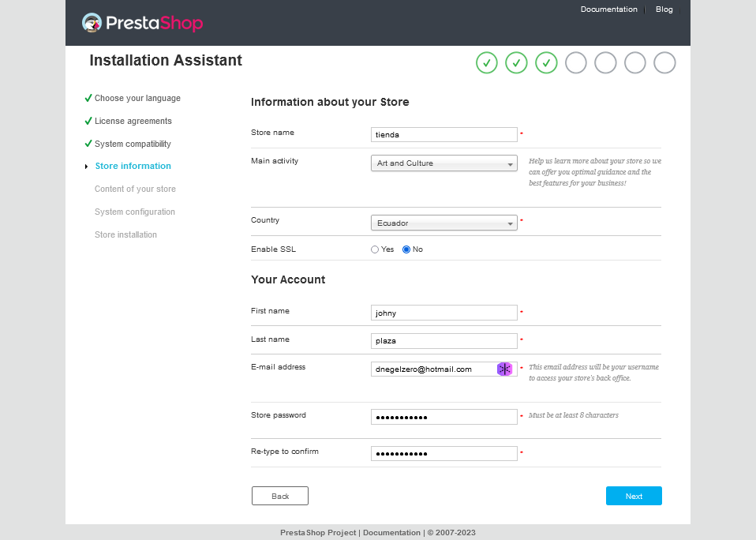Click the arrow marker beside Store information
Screen dimensions: 756x540
click(x=87, y=167)
